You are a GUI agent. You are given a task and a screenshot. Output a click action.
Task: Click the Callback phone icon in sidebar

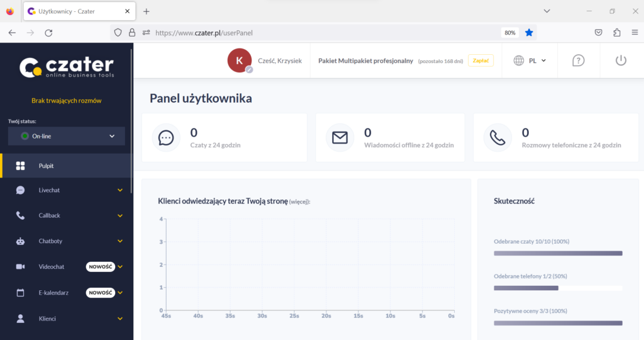[x=20, y=215]
